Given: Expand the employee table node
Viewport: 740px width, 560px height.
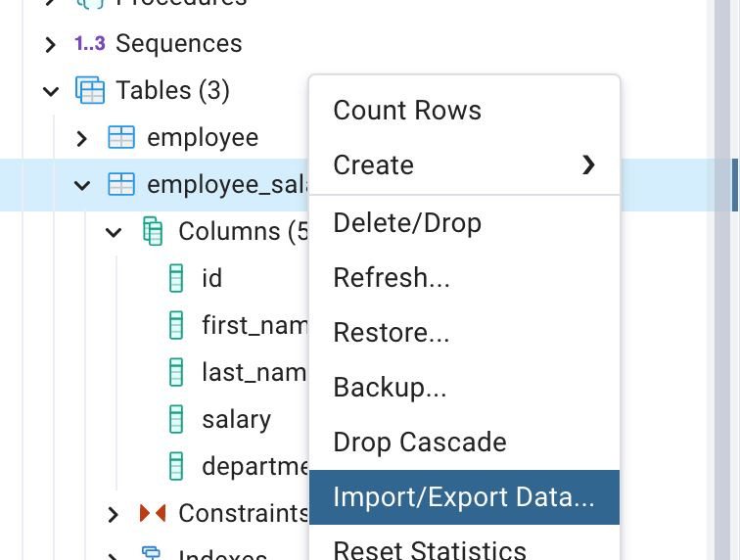Looking at the screenshot, I should [82, 138].
